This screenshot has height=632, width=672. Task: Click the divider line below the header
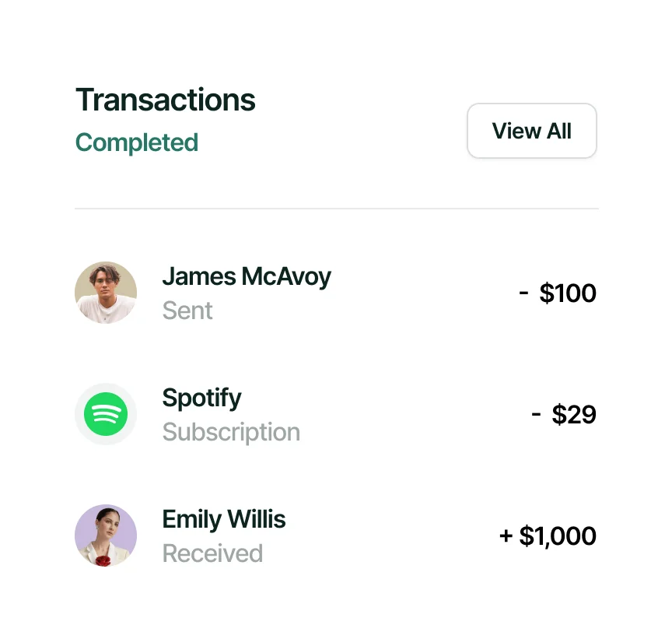[336, 209]
